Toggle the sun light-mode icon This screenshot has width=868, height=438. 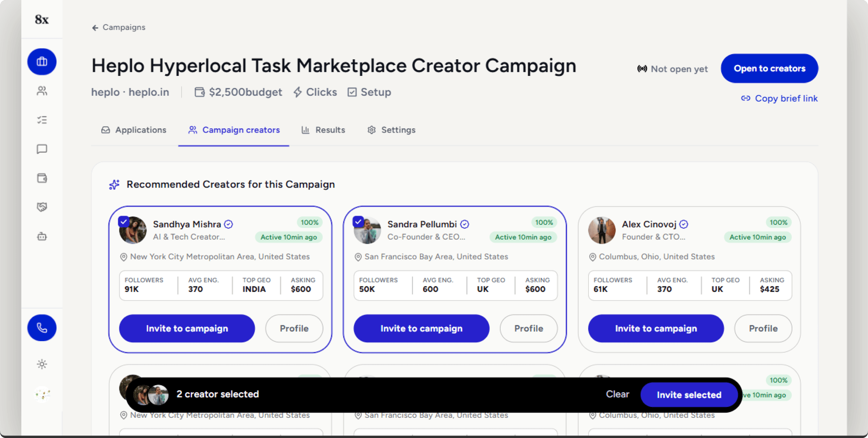tap(42, 364)
